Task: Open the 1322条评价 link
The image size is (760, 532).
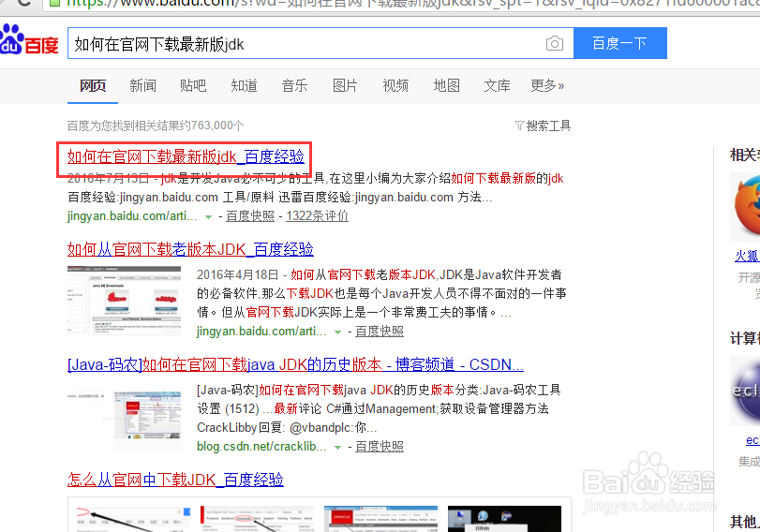Action: 317,216
